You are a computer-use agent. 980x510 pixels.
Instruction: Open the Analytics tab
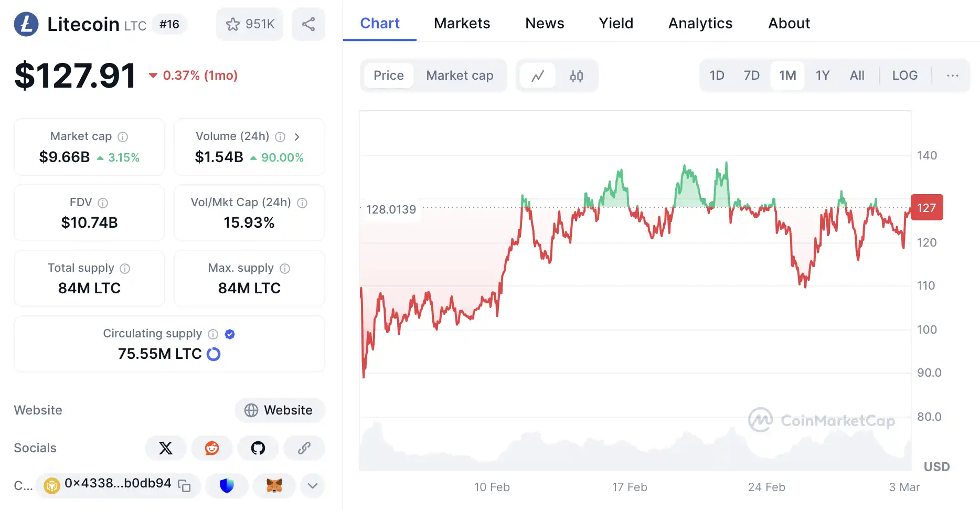(700, 24)
